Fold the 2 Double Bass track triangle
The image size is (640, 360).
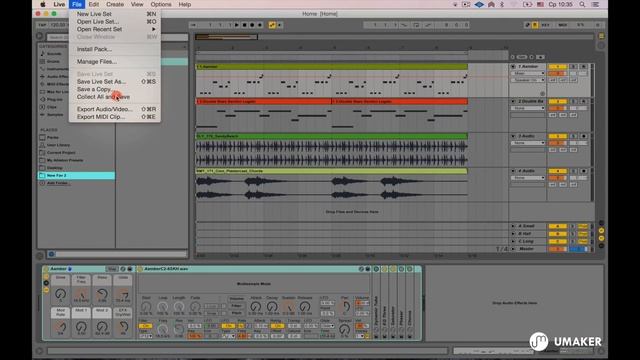point(513,101)
